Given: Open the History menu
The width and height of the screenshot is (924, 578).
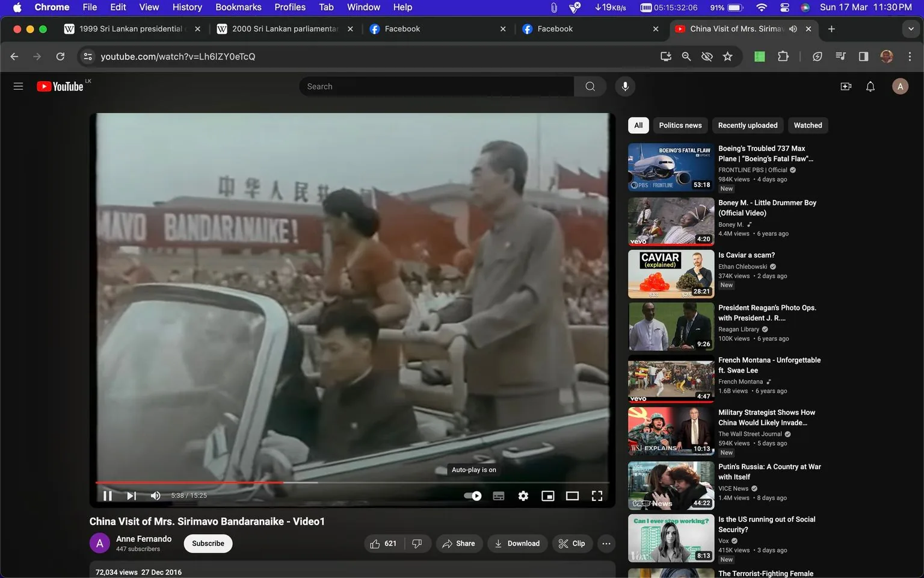Looking at the screenshot, I should [186, 7].
